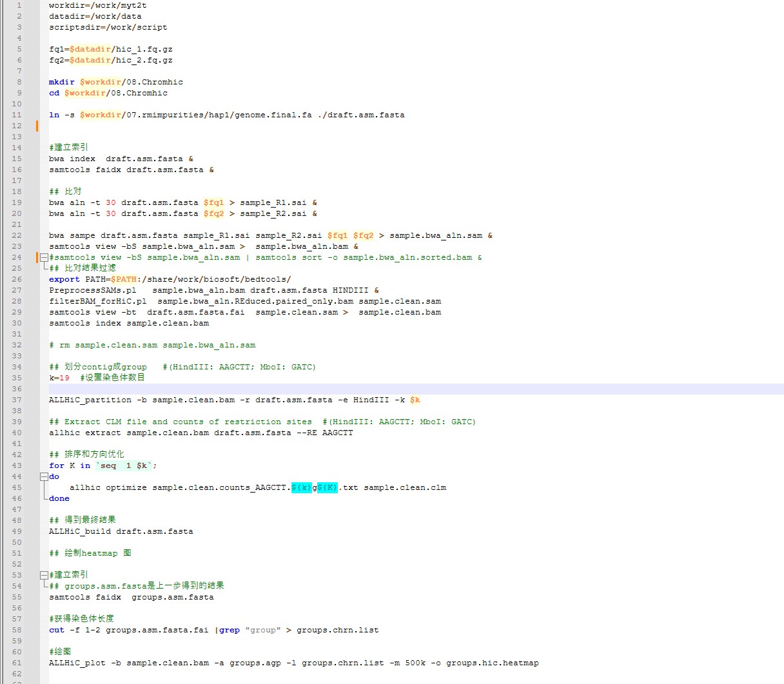Click the number 19 after k= on line 35
Viewport: 784px width, 684px height.
pyautogui.click(x=64, y=378)
